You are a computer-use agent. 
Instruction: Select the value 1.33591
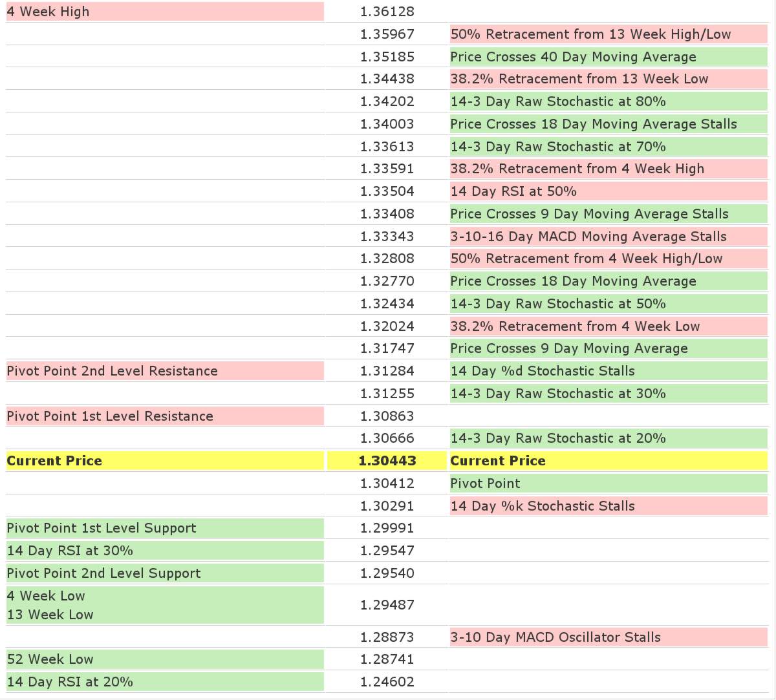(x=387, y=169)
